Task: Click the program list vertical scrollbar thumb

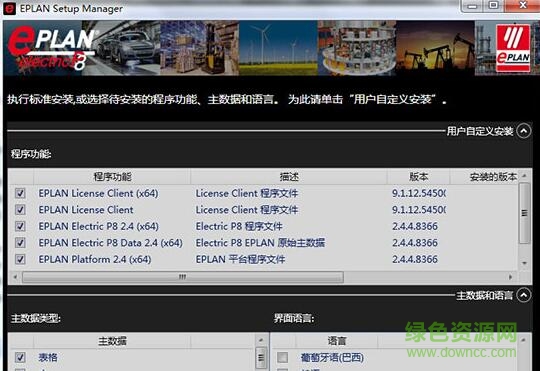Action: coord(525,213)
